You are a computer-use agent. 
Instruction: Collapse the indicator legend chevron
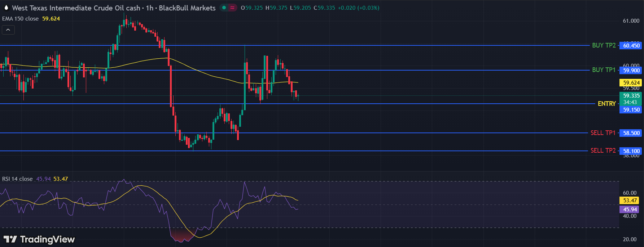(x=8, y=30)
